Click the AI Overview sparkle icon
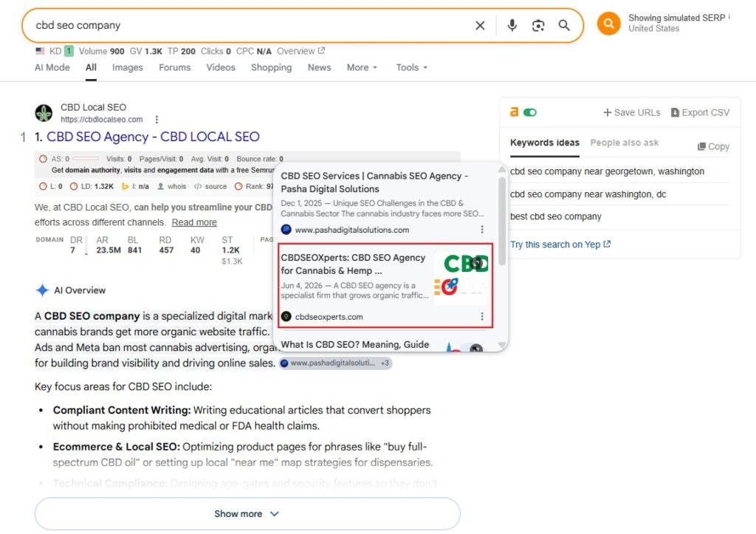Viewport: 756px width, 534px height. 42,290
